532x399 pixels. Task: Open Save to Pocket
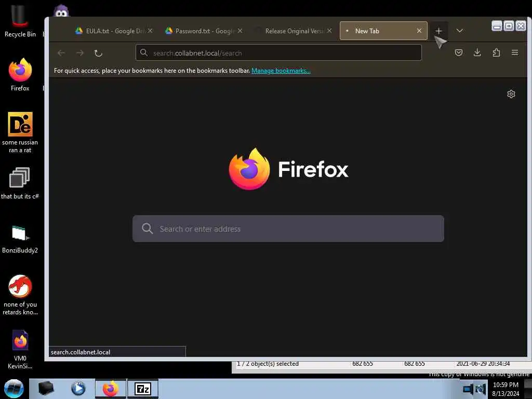coord(458,52)
